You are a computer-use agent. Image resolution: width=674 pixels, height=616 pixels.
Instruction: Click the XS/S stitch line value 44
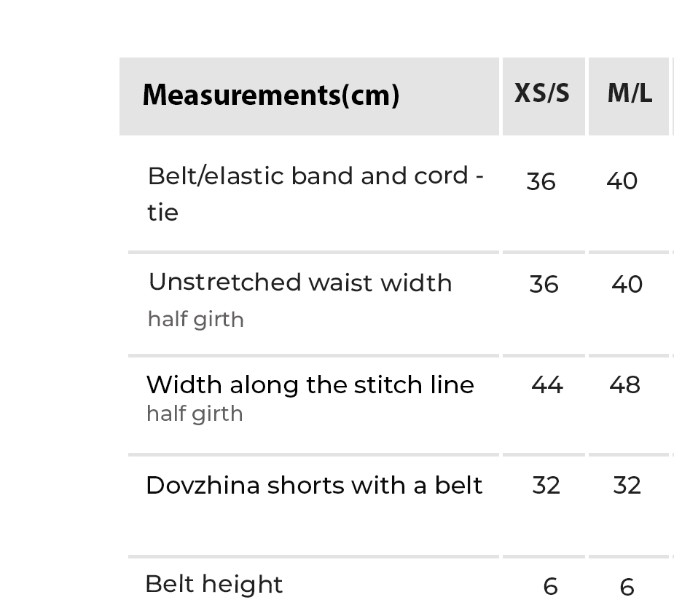tap(546, 384)
